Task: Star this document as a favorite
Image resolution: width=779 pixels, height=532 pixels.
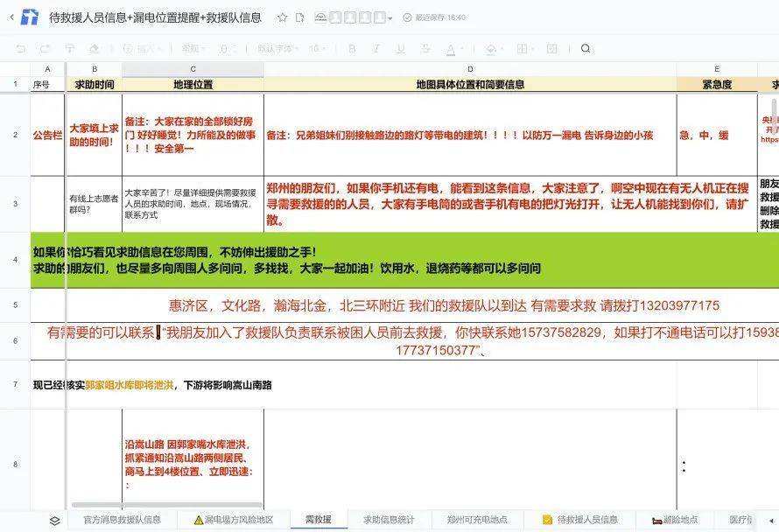Action: coord(282,17)
